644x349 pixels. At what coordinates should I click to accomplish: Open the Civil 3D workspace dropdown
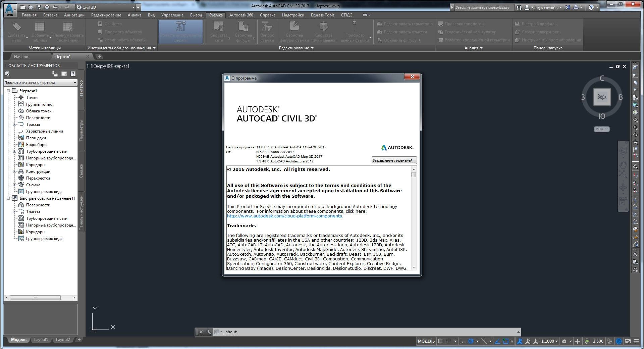105,7
